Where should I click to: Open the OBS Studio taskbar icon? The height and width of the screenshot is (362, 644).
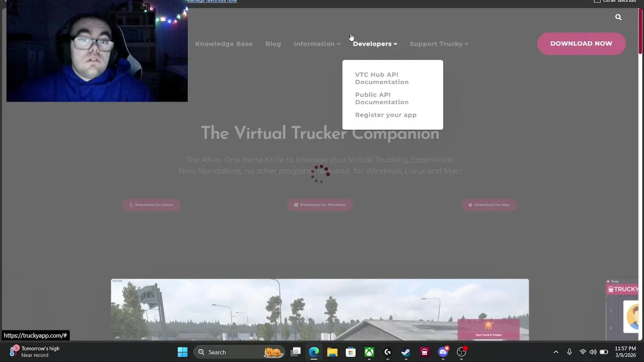[x=461, y=352]
